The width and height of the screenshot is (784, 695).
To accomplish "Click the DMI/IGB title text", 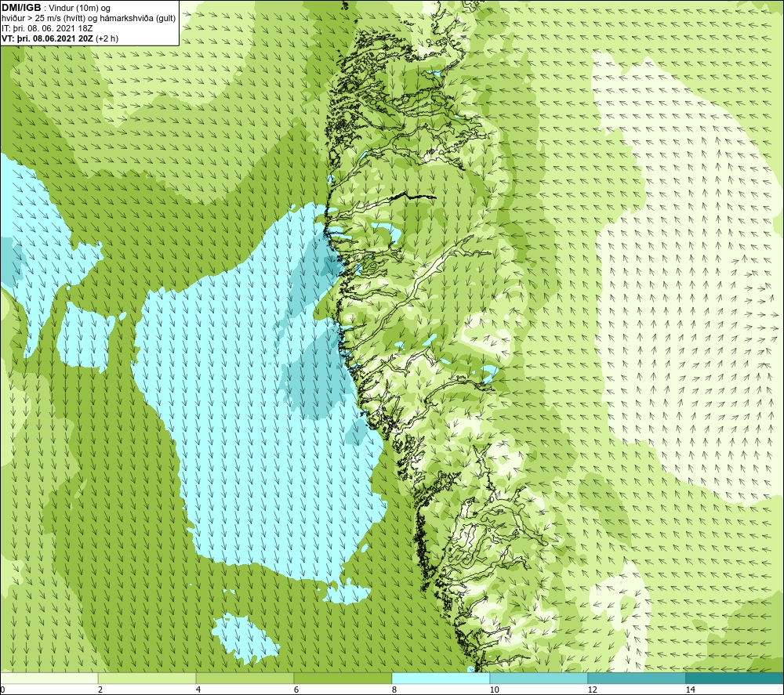I will (x=21, y=8).
